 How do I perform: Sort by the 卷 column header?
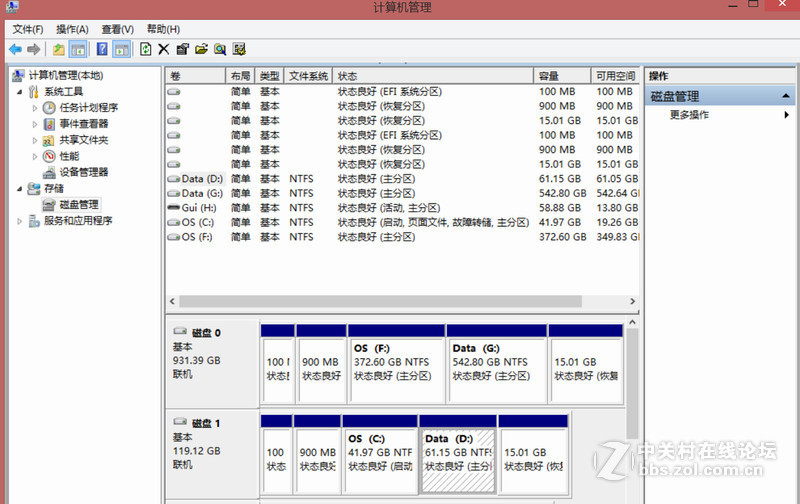pyautogui.click(x=195, y=76)
